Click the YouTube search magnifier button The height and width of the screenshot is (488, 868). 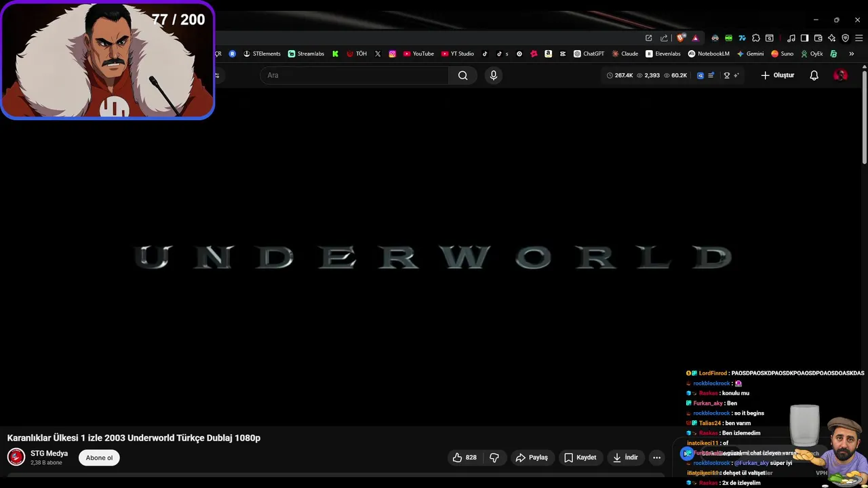click(462, 75)
